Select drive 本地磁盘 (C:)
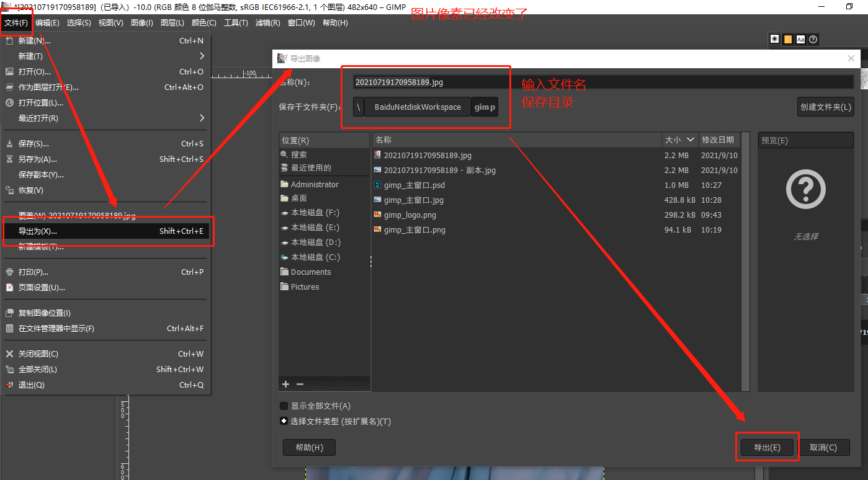The image size is (868, 480). (x=315, y=257)
